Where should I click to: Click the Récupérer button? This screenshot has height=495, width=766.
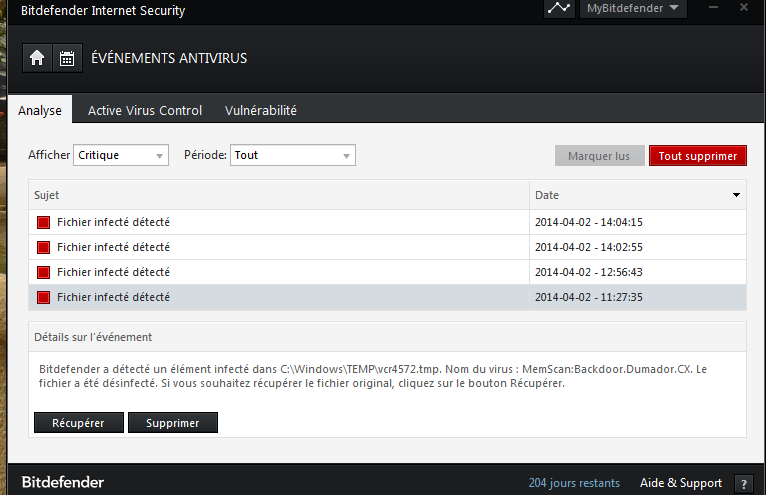point(79,423)
